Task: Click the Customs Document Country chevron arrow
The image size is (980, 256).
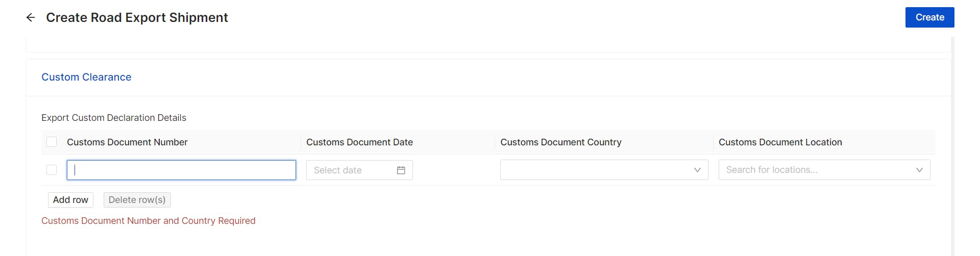Action: (697, 170)
